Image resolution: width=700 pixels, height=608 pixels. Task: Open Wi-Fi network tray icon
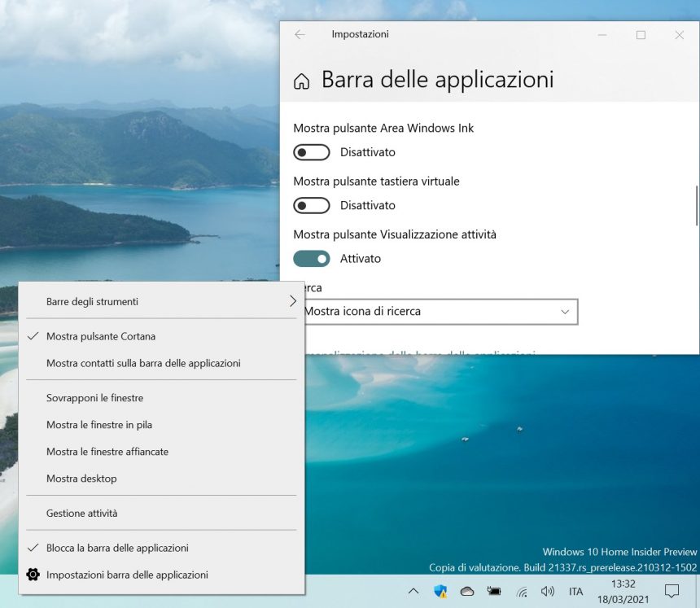coord(522,592)
